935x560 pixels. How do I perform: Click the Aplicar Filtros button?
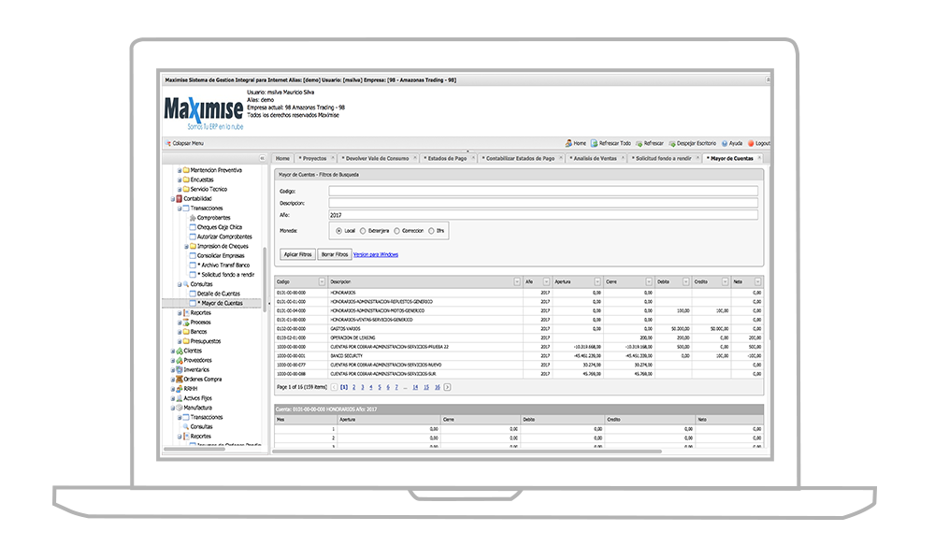coord(295,254)
